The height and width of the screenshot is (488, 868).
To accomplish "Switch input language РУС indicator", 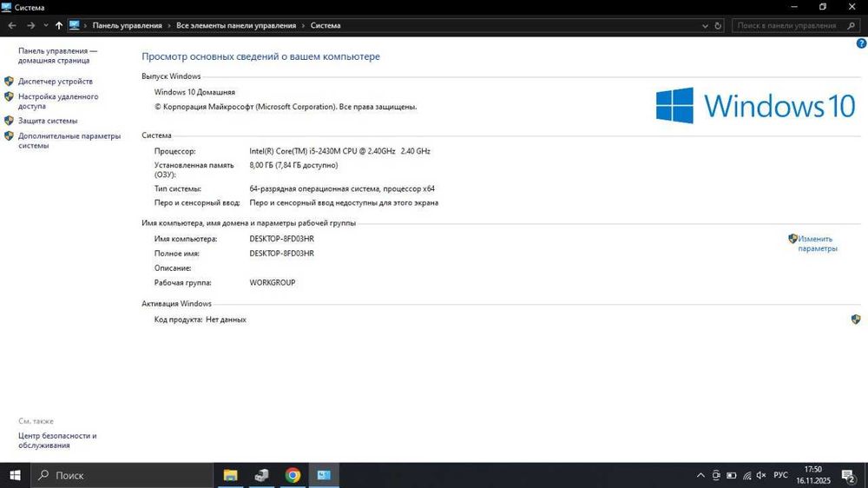I will tap(780, 475).
